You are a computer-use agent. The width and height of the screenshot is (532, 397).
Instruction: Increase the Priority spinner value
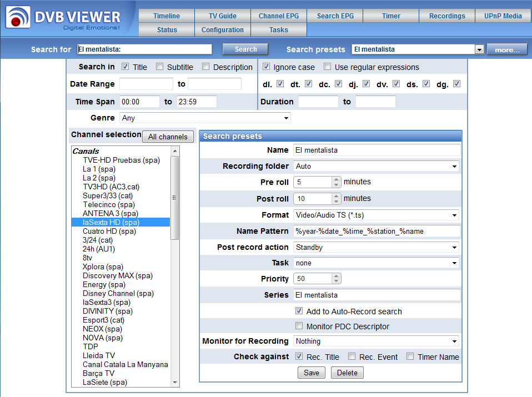tap(337, 276)
